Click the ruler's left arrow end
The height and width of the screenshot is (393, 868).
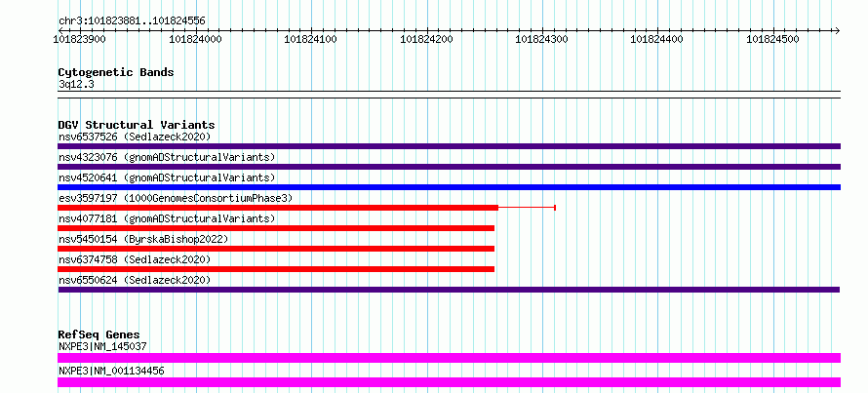click(60, 30)
